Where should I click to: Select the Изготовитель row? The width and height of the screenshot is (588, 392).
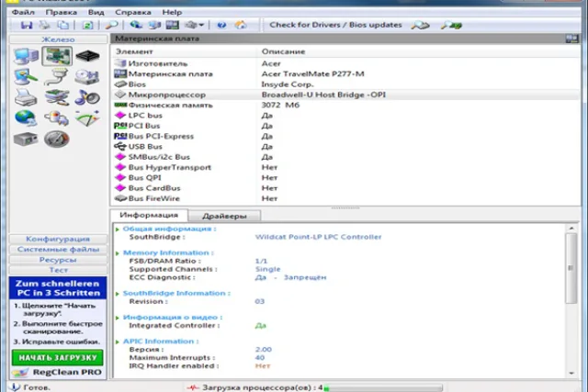pos(345,63)
